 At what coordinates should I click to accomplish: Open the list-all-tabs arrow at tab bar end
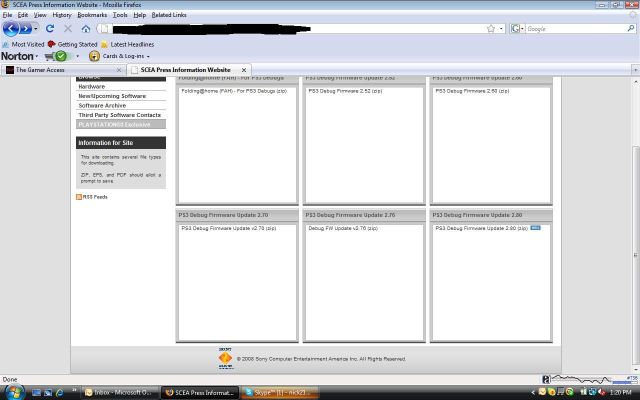[x=635, y=70]
